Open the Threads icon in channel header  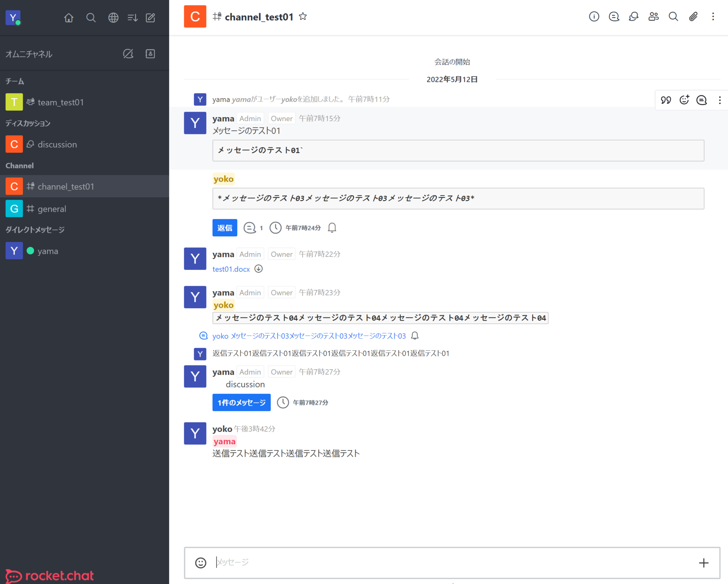click(x=614, y=16)
